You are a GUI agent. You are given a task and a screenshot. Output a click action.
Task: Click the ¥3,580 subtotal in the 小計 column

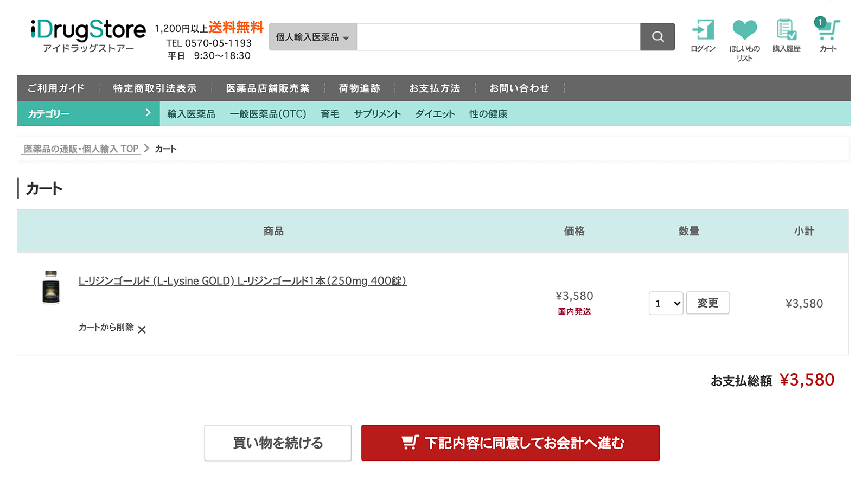804,304
